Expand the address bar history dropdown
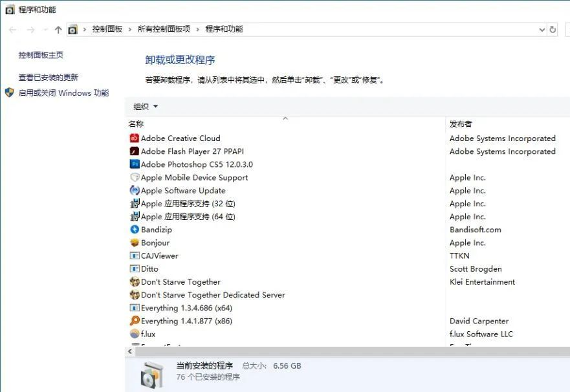Screen dimensions: 570x392 tap(542, 30)
